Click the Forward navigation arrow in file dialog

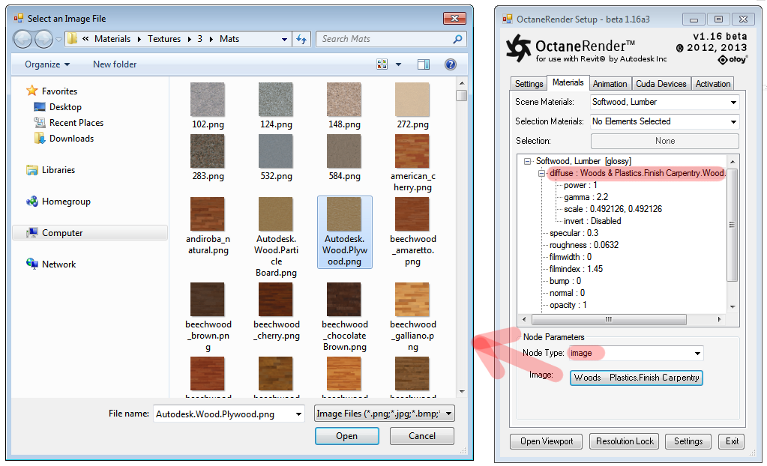point(44,39)
